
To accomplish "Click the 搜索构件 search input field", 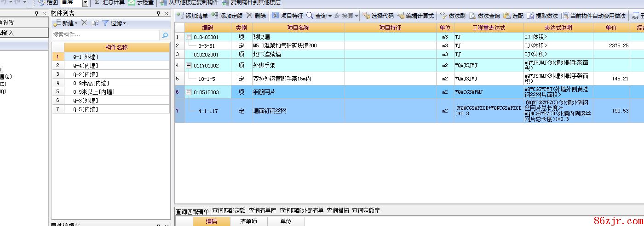I will [105, 35].
